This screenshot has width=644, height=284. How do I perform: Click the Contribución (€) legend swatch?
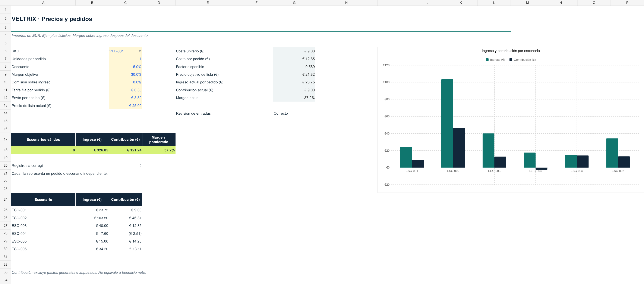(x=511, y=60)
